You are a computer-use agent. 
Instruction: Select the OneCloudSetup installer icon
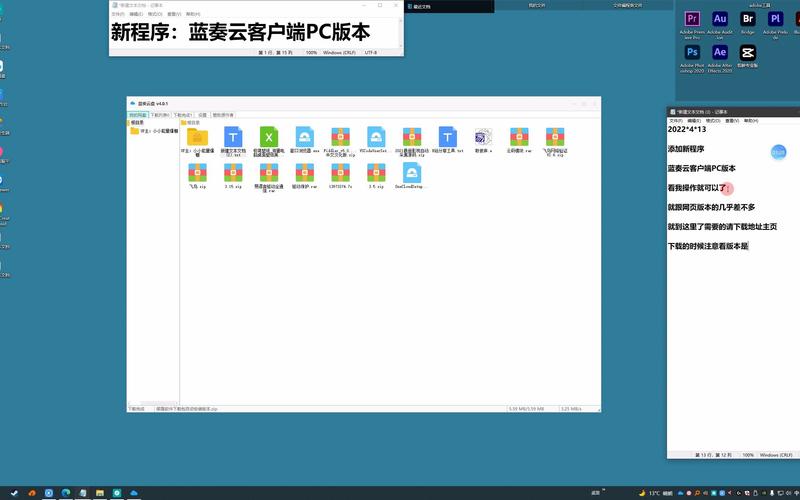(x=412, y=172)
